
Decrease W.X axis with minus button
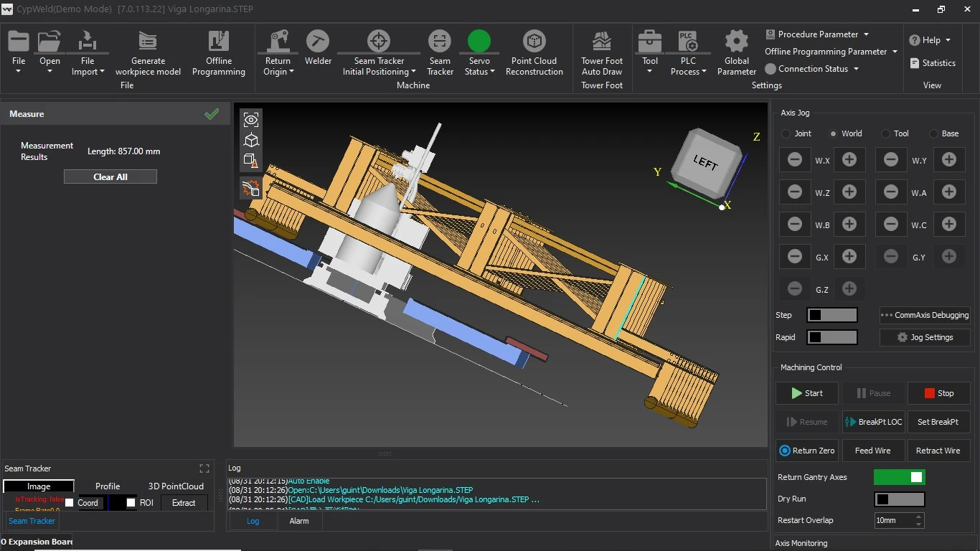click(795, 160)
